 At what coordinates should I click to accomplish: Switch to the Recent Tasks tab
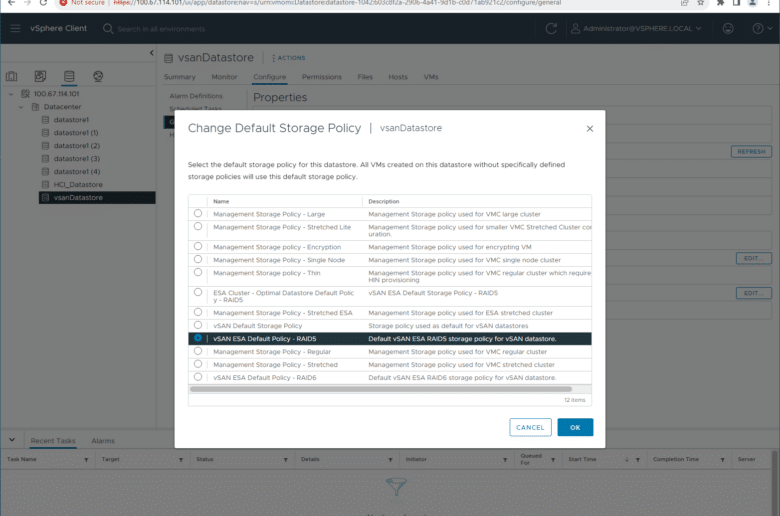[x=53, y=440]
